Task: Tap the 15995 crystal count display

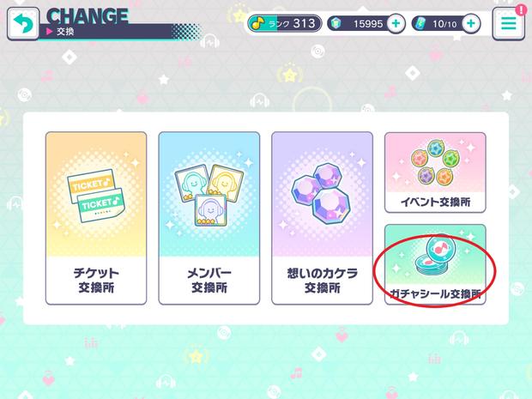Action: 368,24
